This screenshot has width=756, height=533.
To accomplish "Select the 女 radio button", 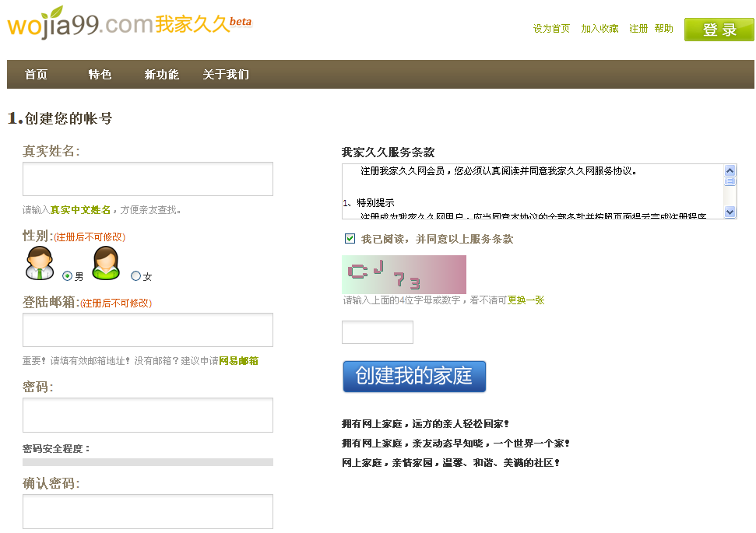I will (136, 276).
